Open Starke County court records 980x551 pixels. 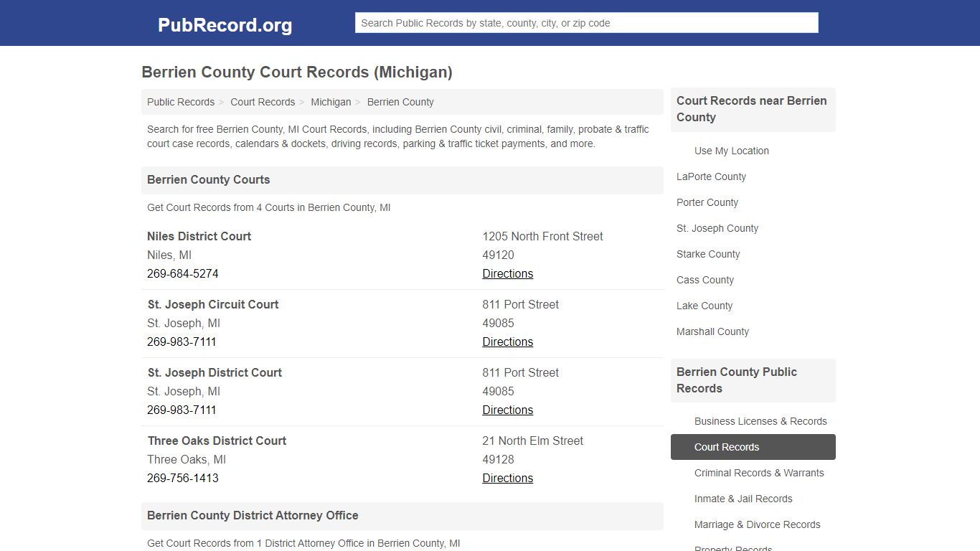click(x=708, y=254)
